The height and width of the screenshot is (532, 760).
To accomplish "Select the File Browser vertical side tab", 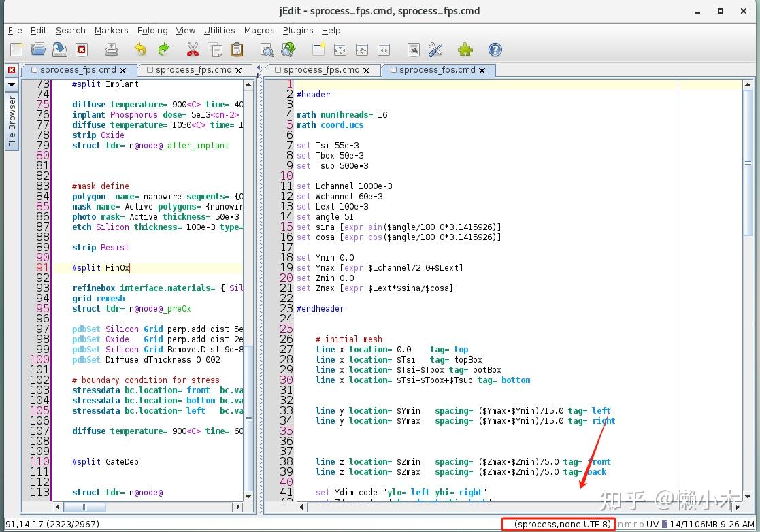I will [x=12, y=121].
